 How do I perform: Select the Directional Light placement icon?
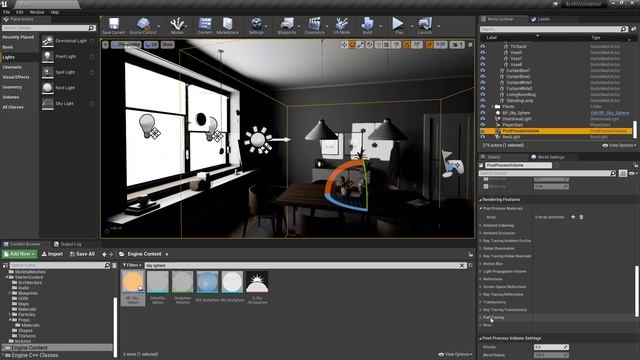[48, 41]
